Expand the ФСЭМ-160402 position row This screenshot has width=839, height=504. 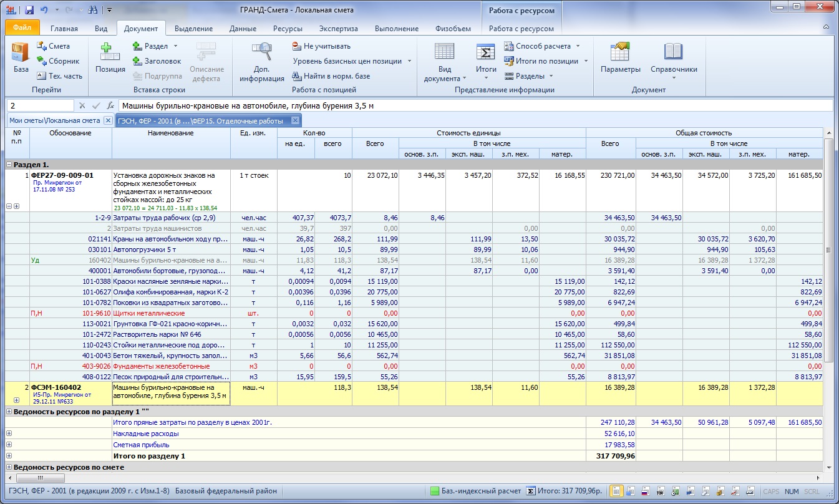16,400
